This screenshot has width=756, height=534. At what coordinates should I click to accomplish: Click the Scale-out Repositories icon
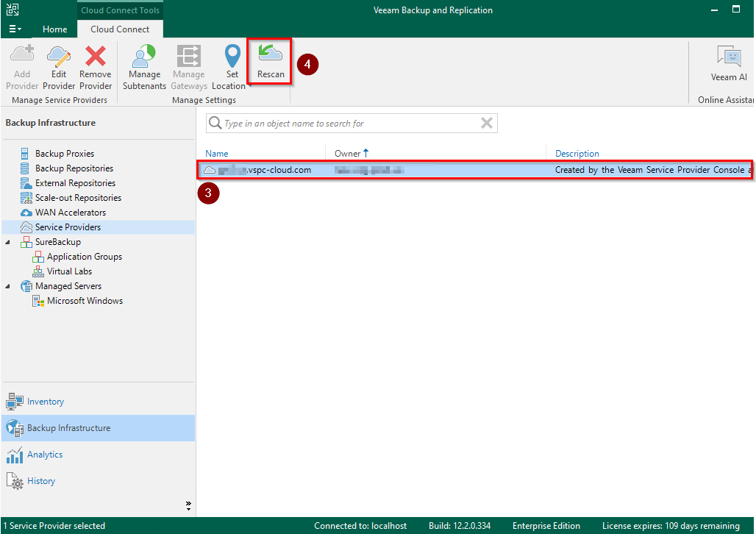pyautogui.click(x=26, y=198)
